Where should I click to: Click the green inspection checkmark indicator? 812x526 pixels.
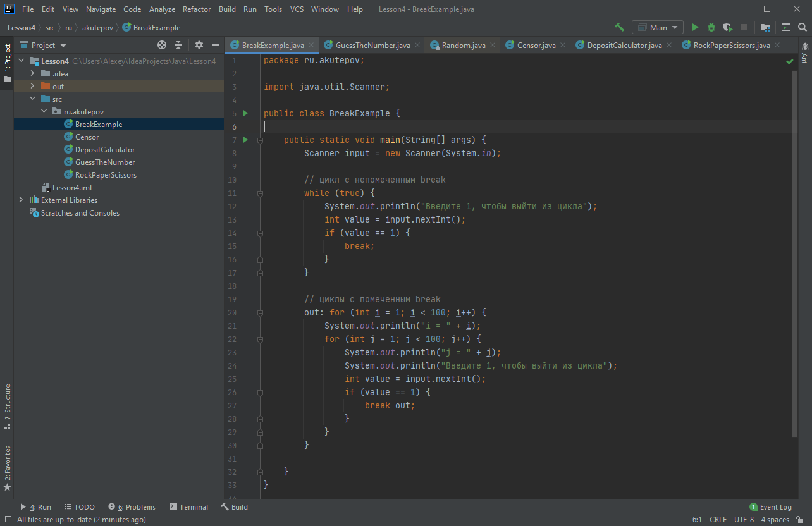789,61
